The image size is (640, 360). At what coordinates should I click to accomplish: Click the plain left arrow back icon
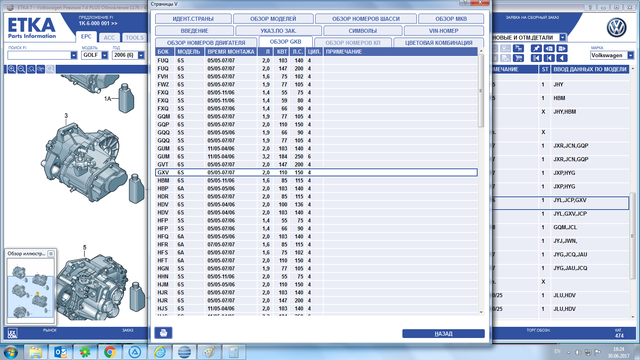click(x=562, y=58)
